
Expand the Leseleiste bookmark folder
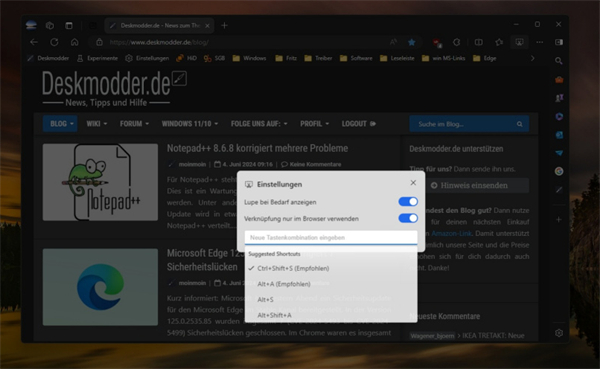[x=397, y=58]
